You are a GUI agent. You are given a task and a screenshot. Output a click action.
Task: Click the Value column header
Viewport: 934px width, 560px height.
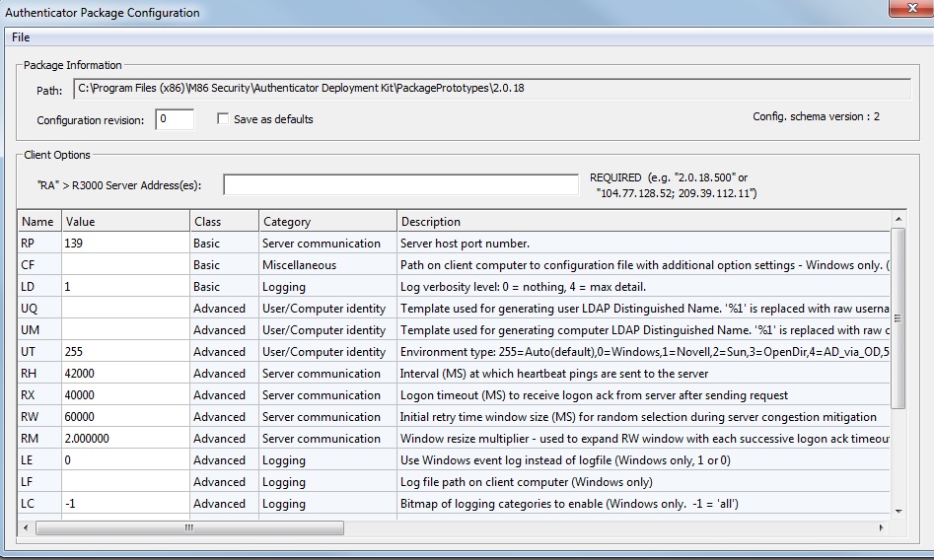125,222
